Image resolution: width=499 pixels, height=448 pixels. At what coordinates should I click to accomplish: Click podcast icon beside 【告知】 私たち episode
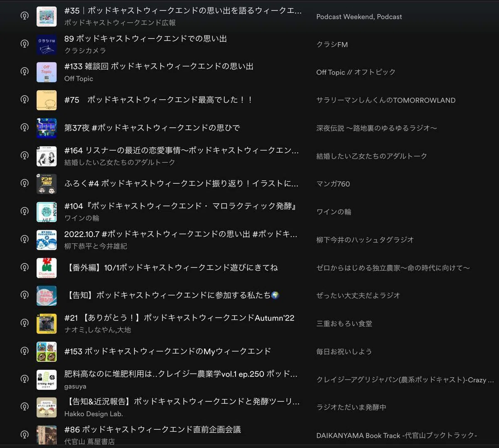[25, 295]
